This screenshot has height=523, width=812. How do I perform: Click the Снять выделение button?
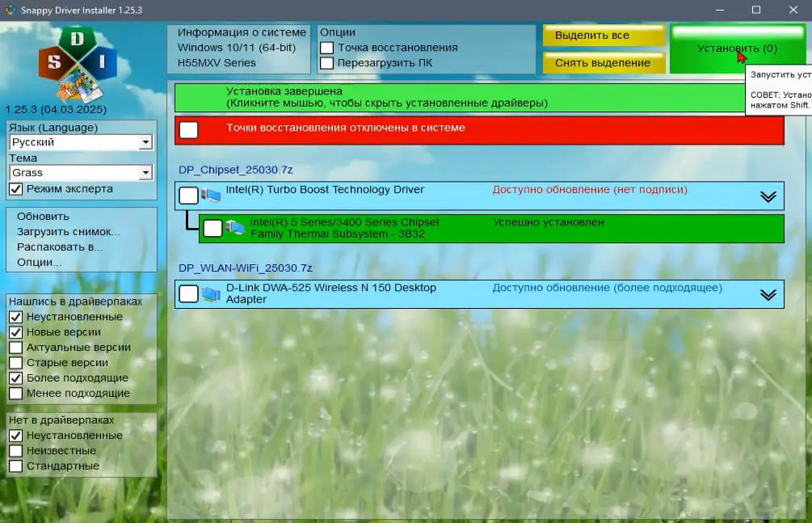click(x=604, y=63)
